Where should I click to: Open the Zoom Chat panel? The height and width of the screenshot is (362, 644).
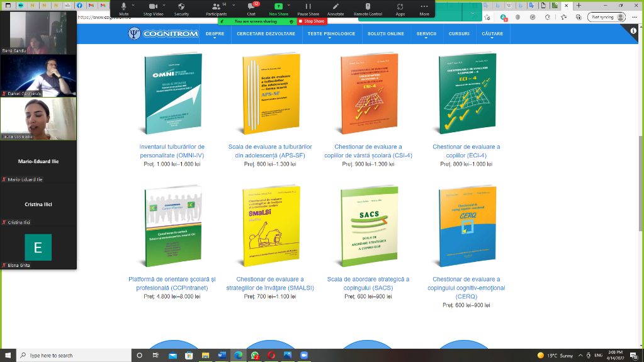[x=251, y=7]
